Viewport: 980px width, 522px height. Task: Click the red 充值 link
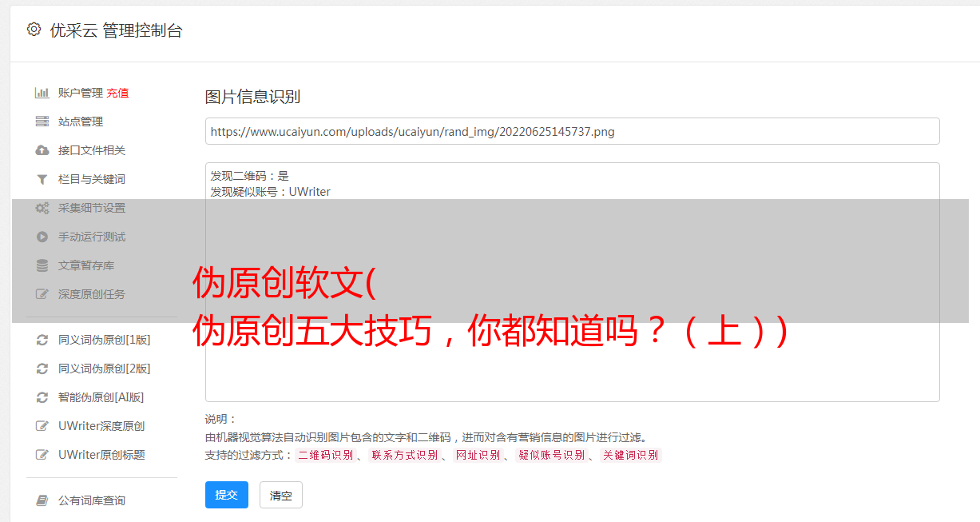117,93
